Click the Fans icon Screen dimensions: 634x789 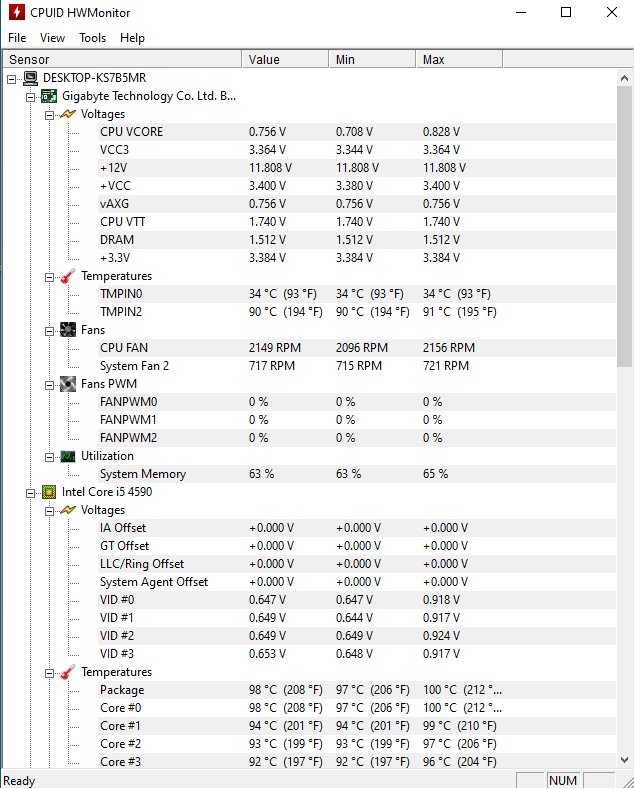point(67,330)
